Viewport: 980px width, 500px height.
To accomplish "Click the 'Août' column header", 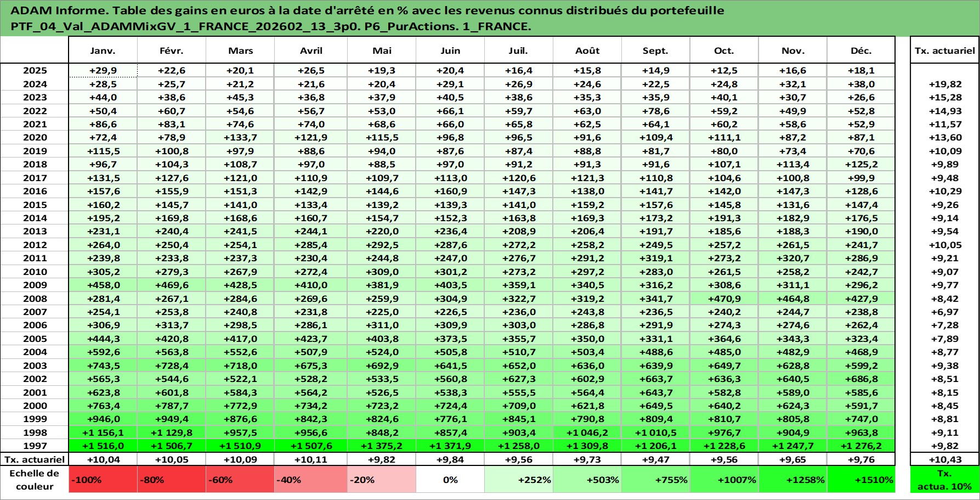I will pos(587,50).
